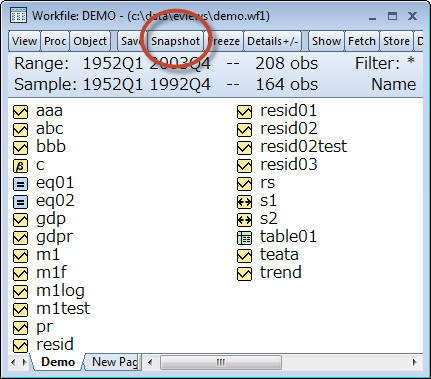Click the equation icon for eq02
Viewport: 431px width, 379px height.
[20, 202]
